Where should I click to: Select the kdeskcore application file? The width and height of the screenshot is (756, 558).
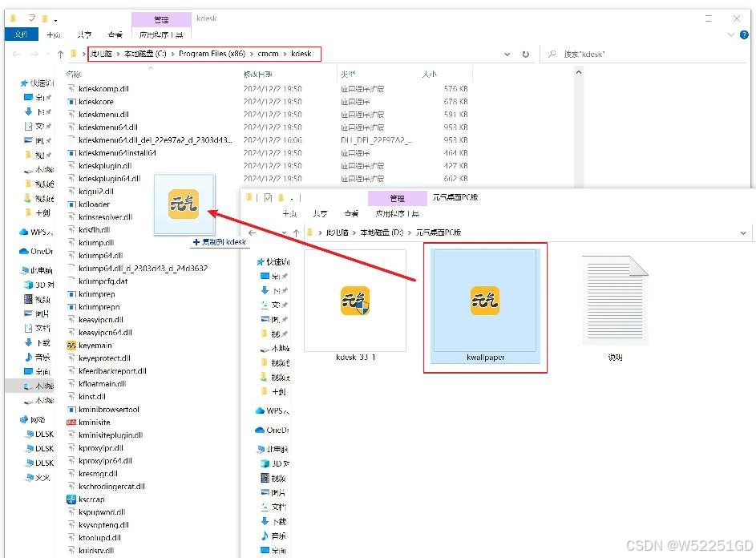coord(95,102)
